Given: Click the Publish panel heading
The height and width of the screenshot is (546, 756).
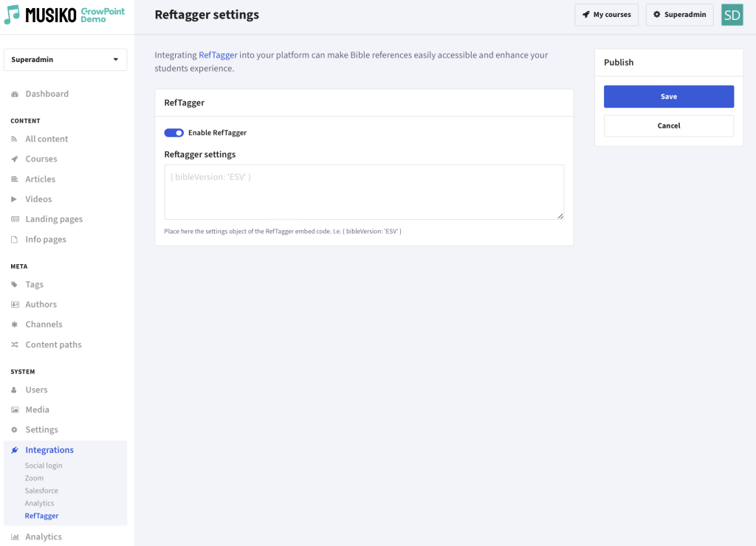Looking at the screenshot, I should click(619, 62).
